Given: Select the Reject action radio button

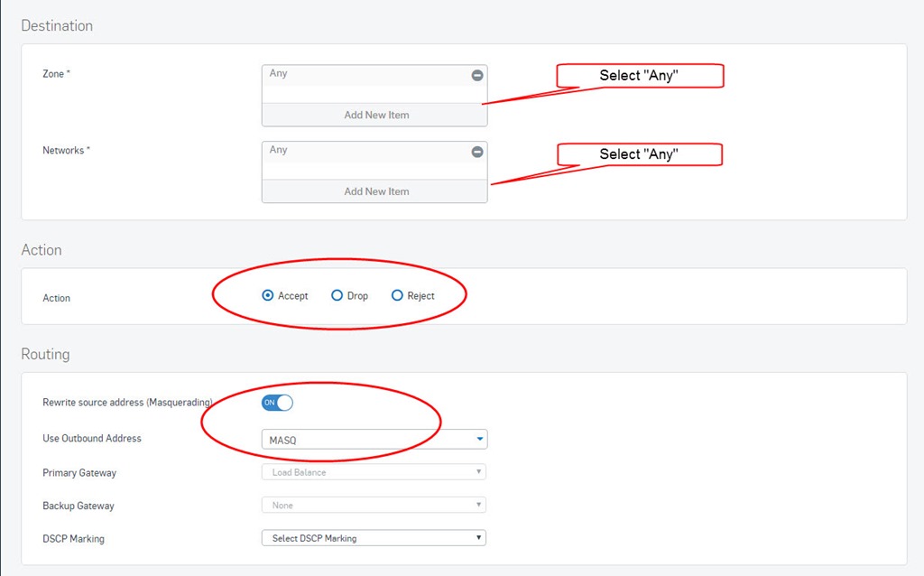Looking at the screenshot, I should tap(397, 295).
